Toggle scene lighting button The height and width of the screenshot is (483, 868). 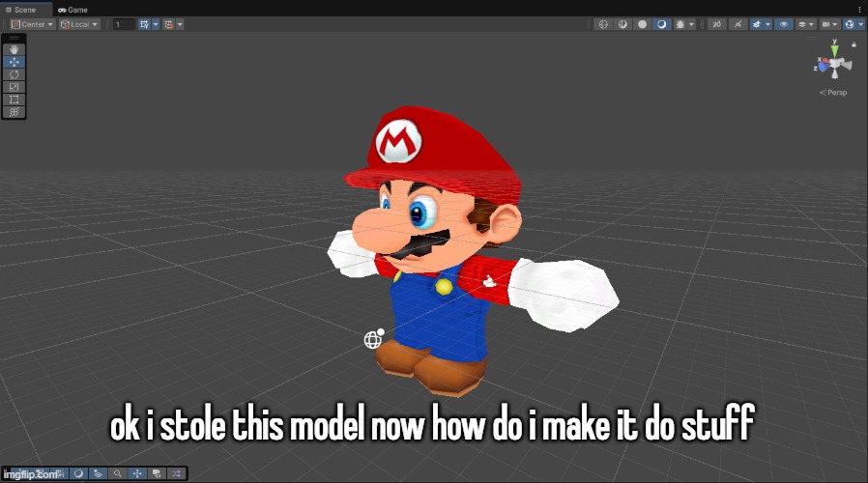point(738,24)
